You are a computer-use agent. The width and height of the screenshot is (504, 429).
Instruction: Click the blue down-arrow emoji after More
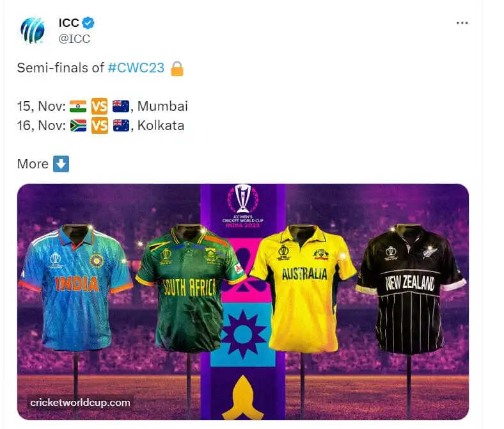(x=61, y=164)
